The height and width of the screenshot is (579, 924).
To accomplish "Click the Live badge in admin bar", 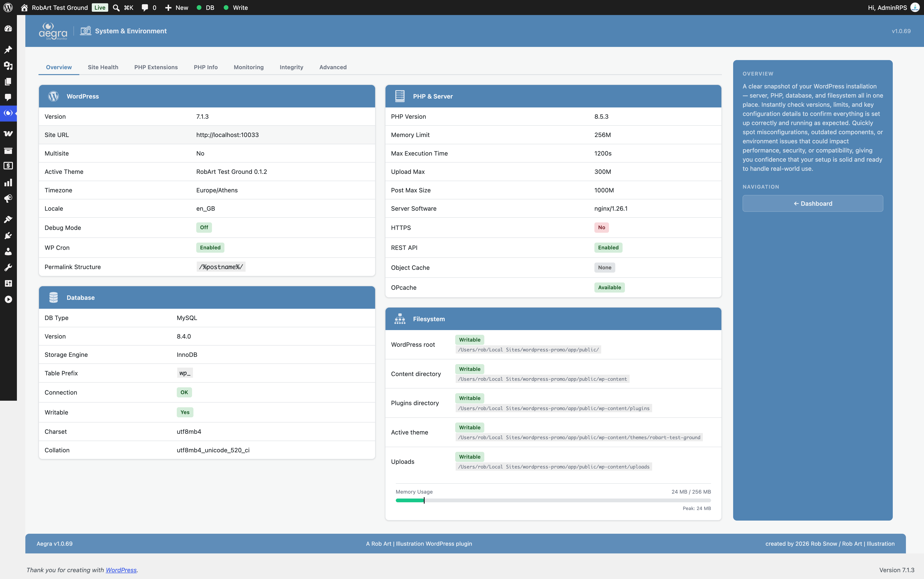I will [x=100, y=8].
